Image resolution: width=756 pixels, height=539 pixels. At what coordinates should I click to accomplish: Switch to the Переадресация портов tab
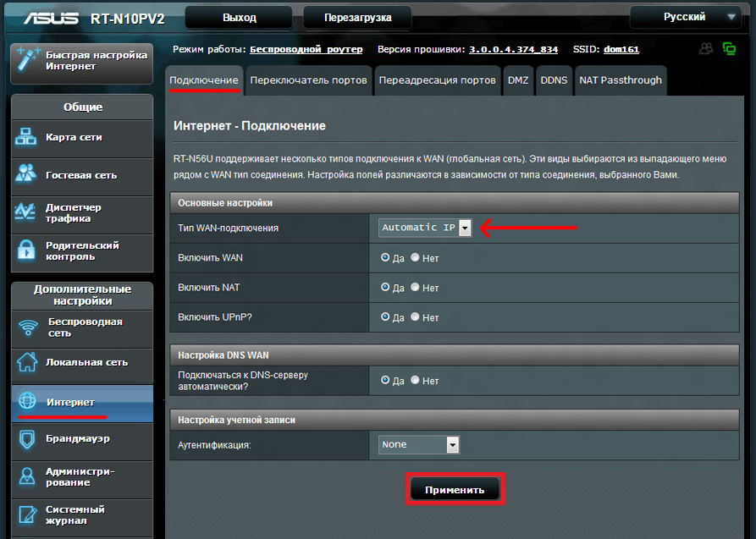pyautogui.click(x=437, y=80)
